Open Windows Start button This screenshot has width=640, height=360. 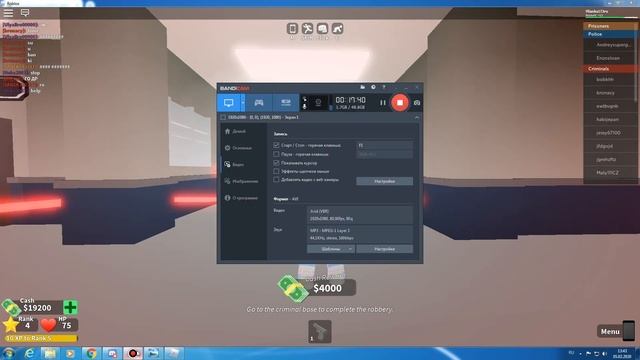point(9,353)
